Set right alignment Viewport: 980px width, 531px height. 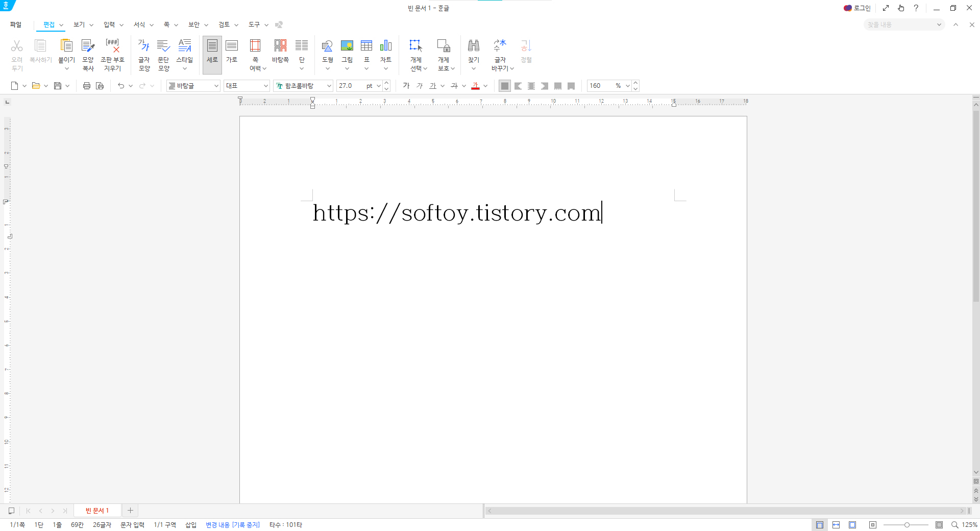pos(545,86)
